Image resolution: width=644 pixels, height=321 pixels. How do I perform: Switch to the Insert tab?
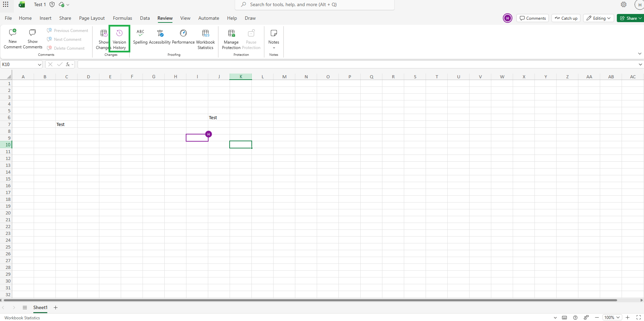pyautogui.click(x=45, y=18)
